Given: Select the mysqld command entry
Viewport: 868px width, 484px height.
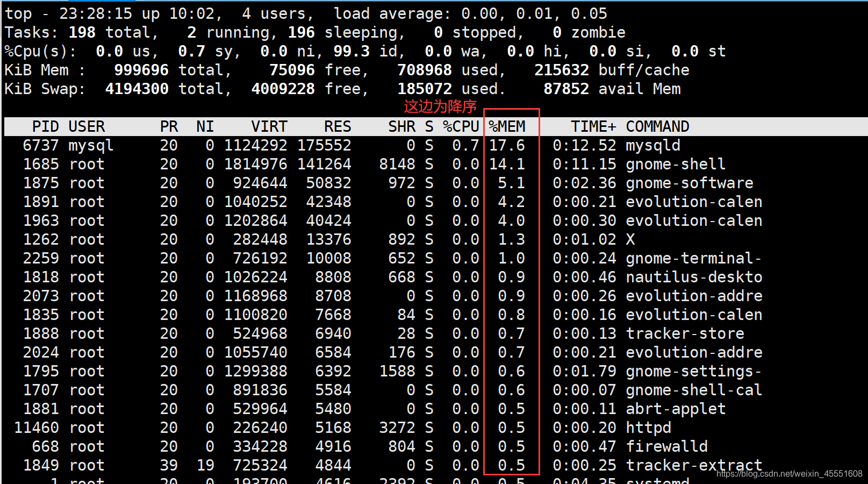Looking at the screenshot, I should [x=653, y=145].
